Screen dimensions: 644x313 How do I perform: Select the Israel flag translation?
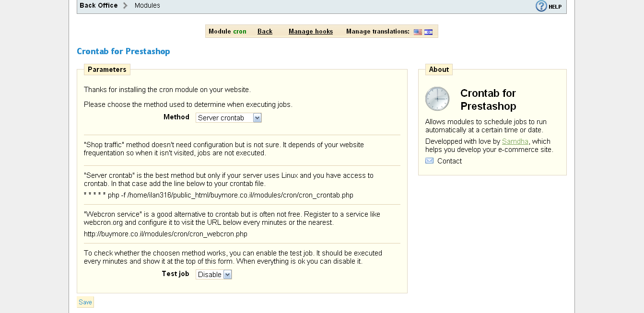(428, 32)
